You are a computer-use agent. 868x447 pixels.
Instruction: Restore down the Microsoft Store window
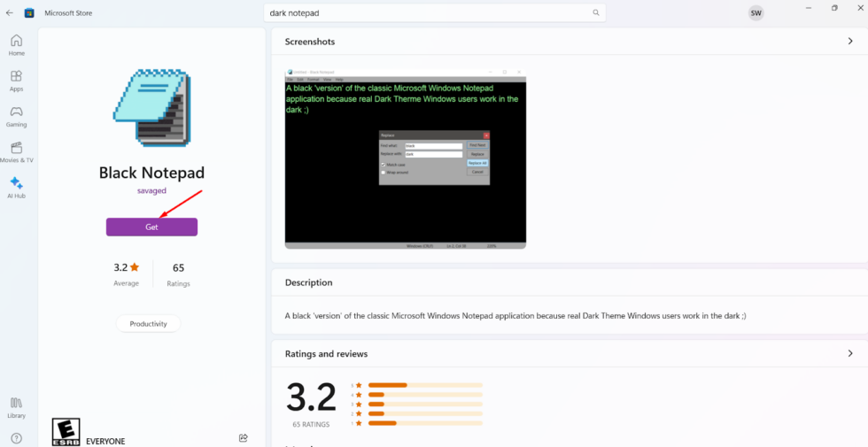[834, 8]
